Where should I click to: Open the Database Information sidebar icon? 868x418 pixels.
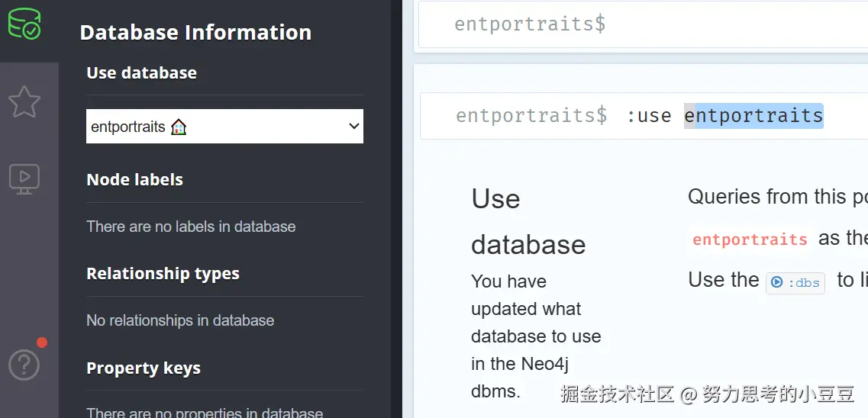tap(24, 24)
